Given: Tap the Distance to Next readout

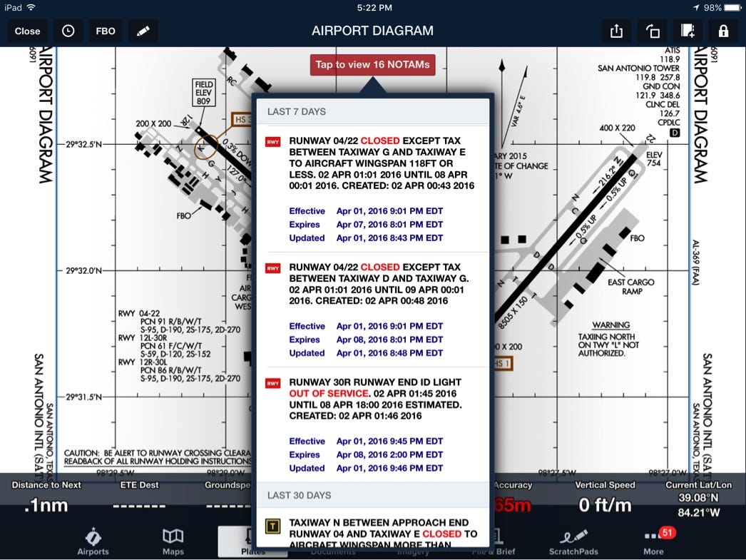Looking at the screenshot, I should (46, 498).
